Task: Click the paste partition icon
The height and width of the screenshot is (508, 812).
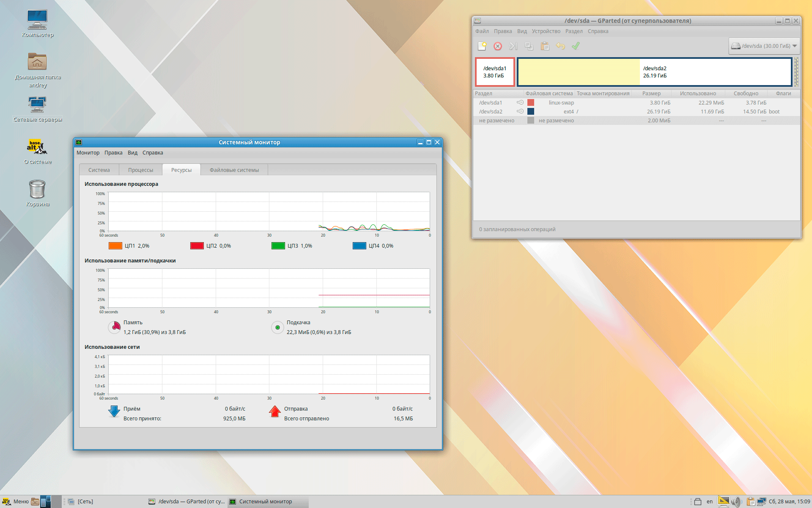Action: click(x=545, y=46)
